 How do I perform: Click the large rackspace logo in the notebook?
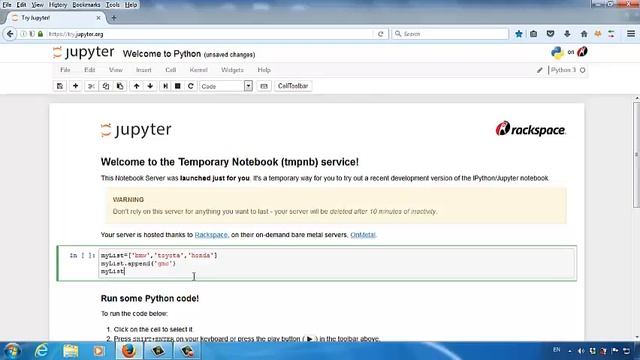[x=530, y=129]
